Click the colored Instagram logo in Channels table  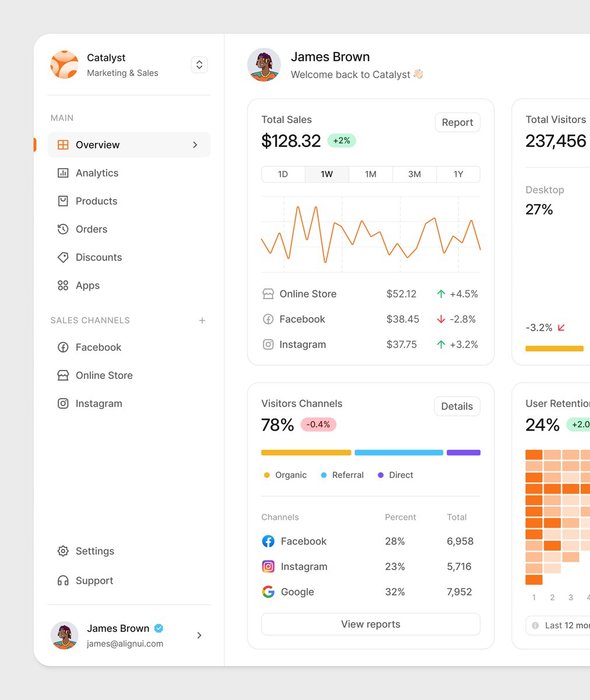pyautogui.click(x=268, y=567)
